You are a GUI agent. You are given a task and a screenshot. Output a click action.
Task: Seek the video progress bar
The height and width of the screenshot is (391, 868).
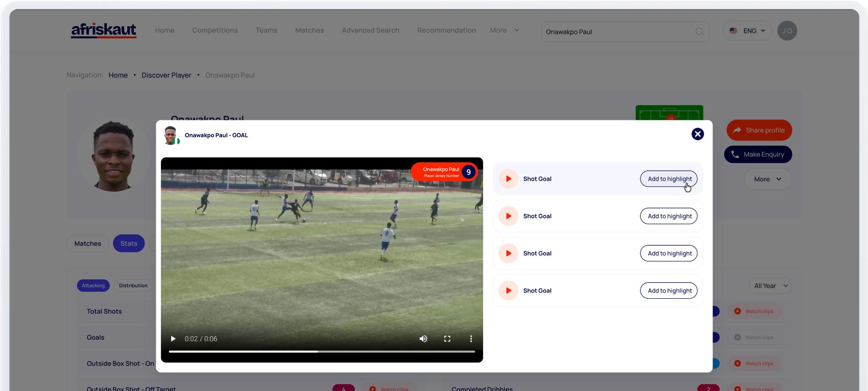[322, 352]
